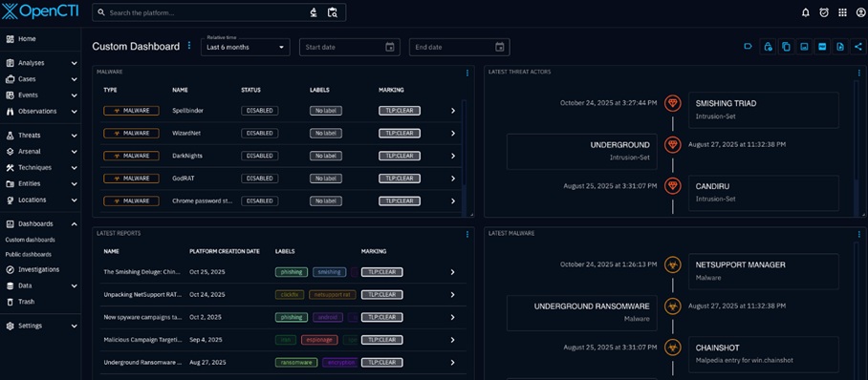
Task: Open The Smishing Deluge report arrow
Action: click(452, 272)
